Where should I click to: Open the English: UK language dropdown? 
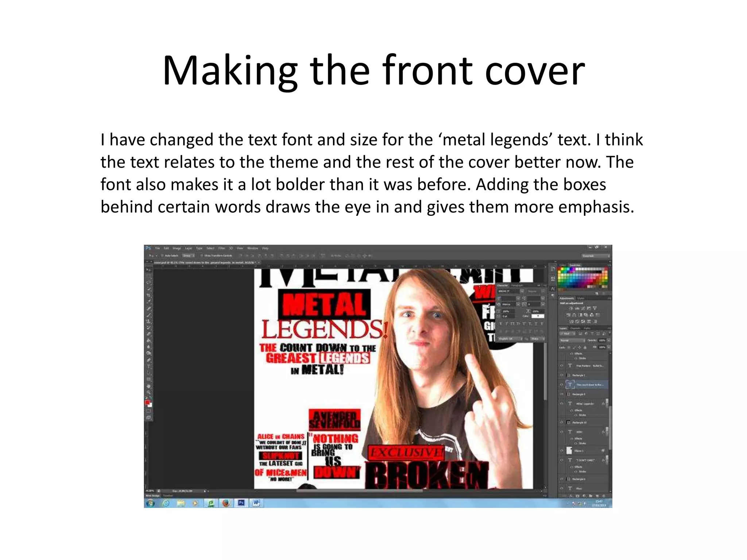(510, 339)
